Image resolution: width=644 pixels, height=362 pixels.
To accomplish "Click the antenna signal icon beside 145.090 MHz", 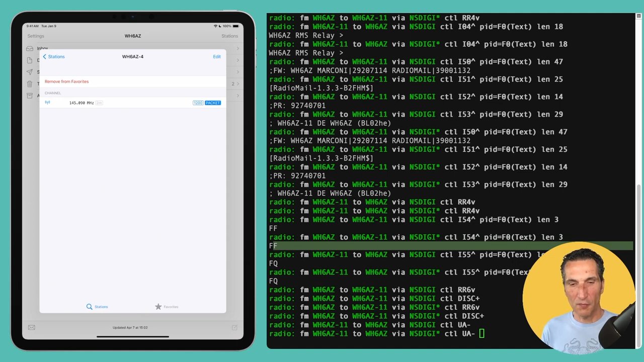I will click(47, 103).
